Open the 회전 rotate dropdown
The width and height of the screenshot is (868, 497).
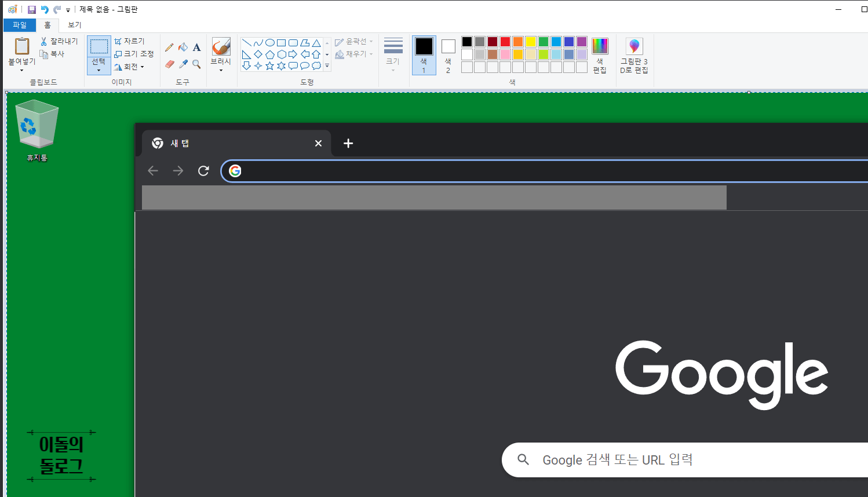(129, 67)
